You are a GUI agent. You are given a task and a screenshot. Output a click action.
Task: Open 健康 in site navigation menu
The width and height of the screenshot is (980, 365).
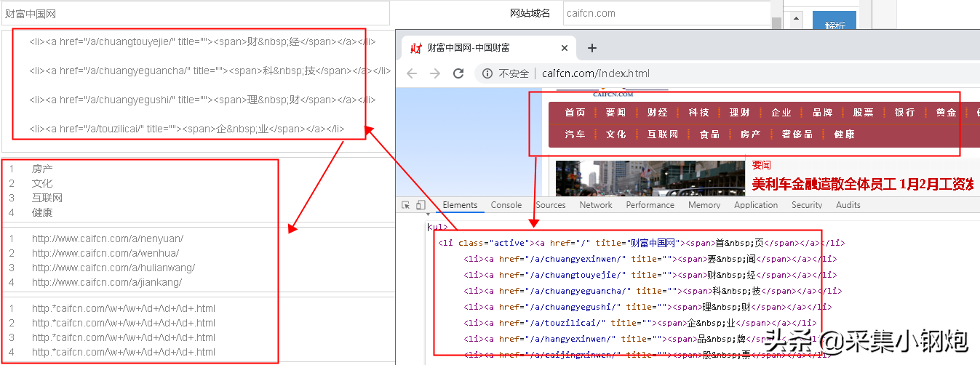tap(845, 135)
